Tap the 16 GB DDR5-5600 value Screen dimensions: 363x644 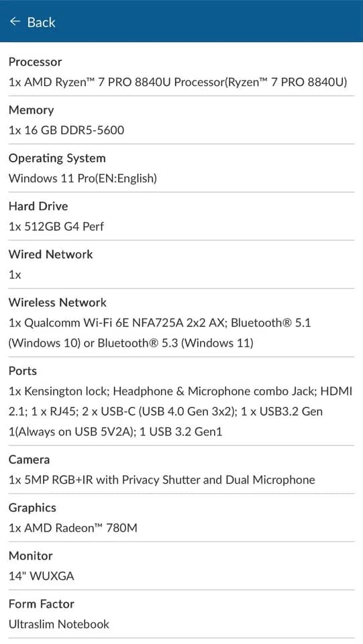point(66,130)
